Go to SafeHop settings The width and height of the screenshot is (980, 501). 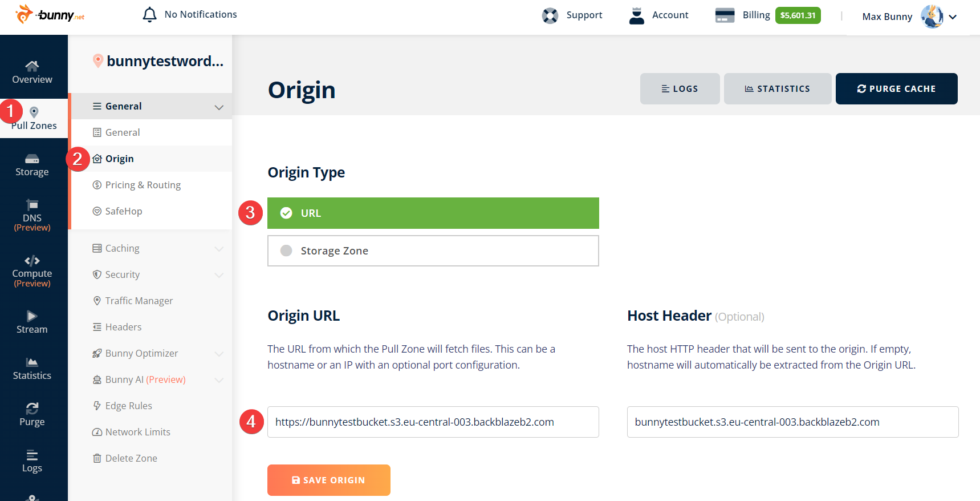click(x=151, y=211)
